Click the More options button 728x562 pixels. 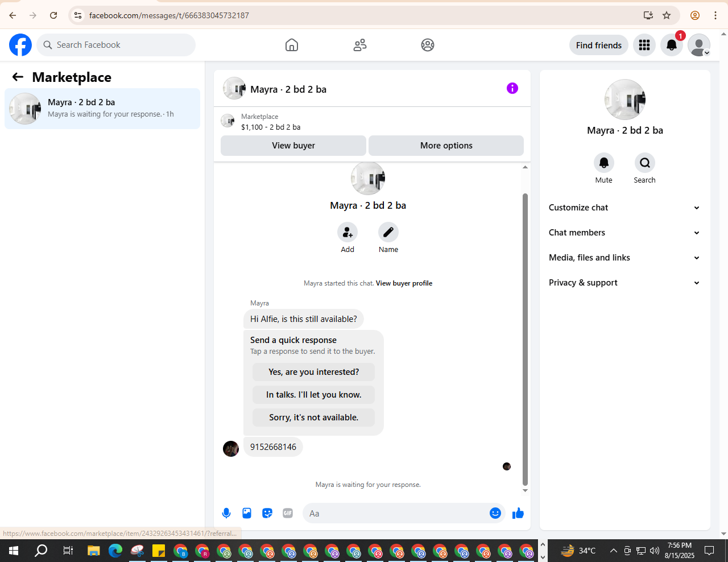[446, 146]
